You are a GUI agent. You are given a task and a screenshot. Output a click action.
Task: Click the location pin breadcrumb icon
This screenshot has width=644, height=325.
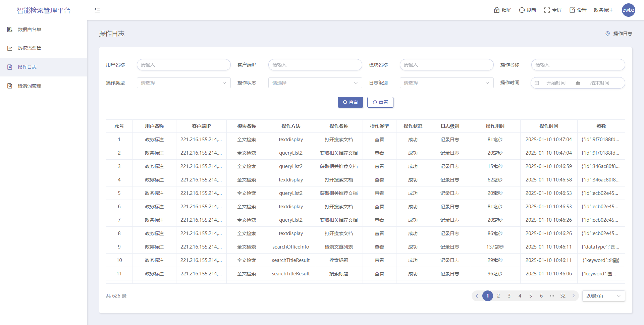607,34
